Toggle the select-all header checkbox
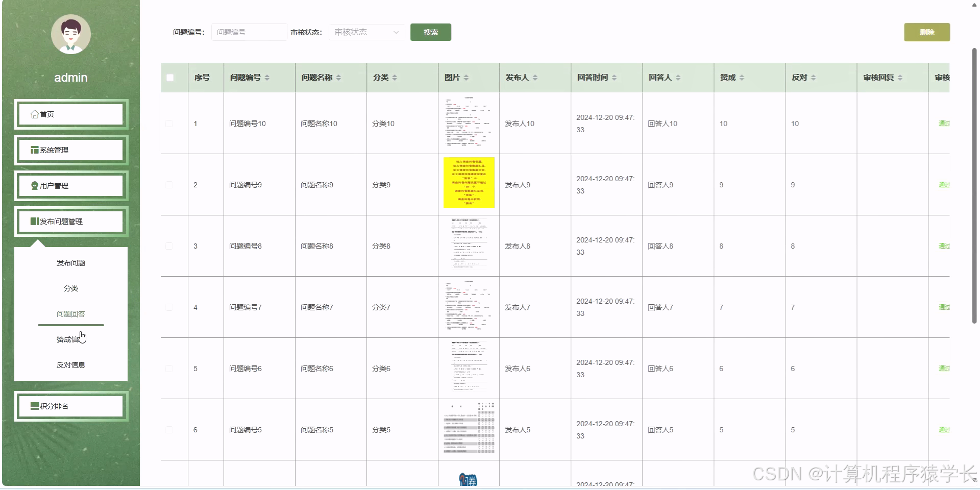Image resolution: width=980 pixels, height=490 pixels. point(170,78)
